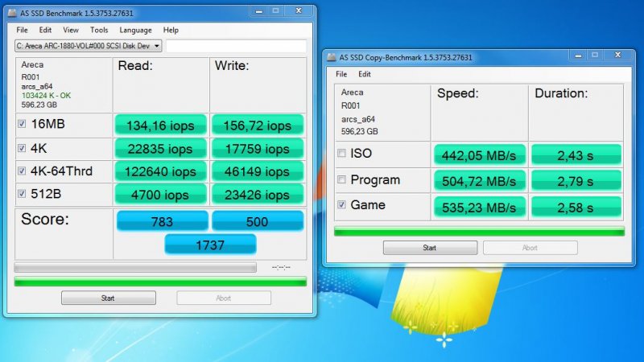Click the 4K write result 17759 iops

(258, 149)
